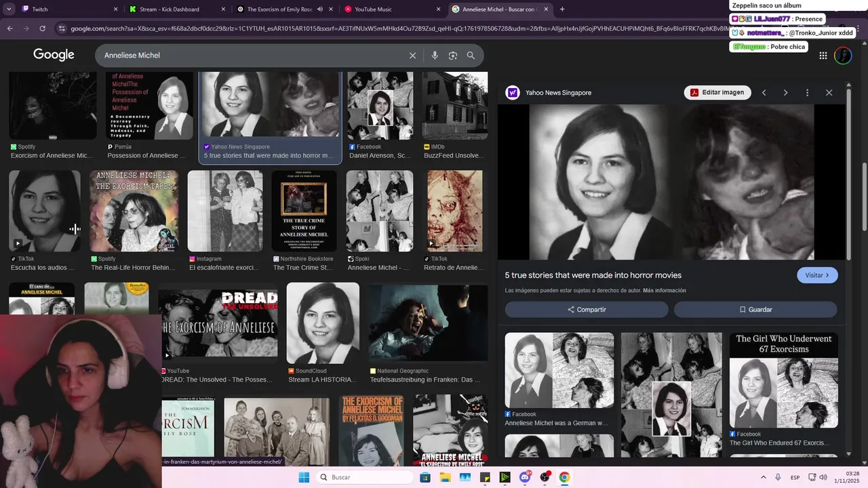Open the IMDb BuzzFeed Unsolved thumbnail
Viewport: 868px width, 488px height.
[x=455, y=106]
